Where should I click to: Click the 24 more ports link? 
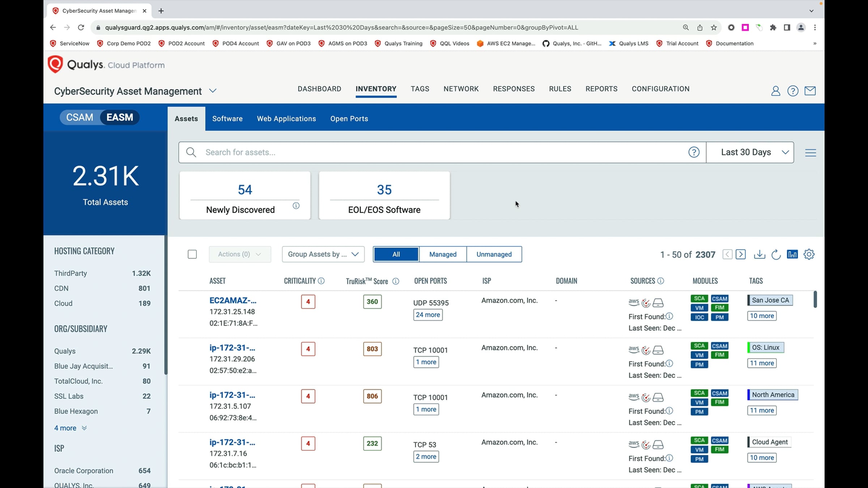pos(427,315)
